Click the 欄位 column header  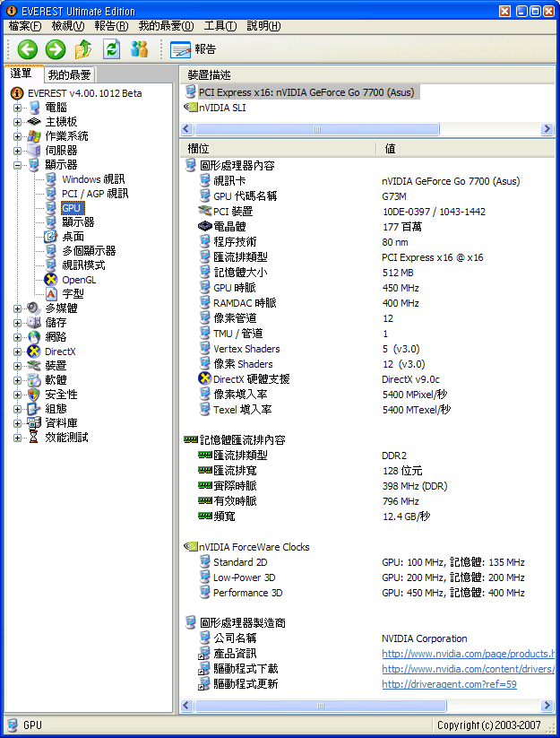click(279, 149)
